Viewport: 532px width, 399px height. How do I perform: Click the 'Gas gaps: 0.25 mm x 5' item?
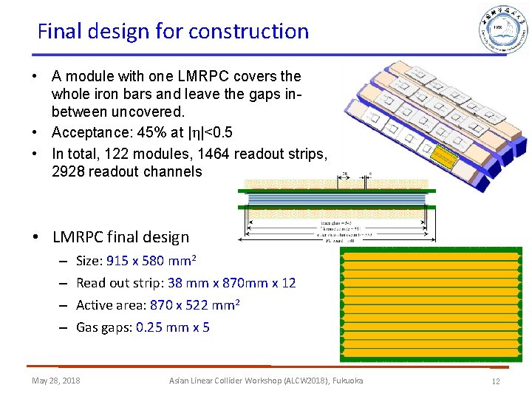pos(143,327)
